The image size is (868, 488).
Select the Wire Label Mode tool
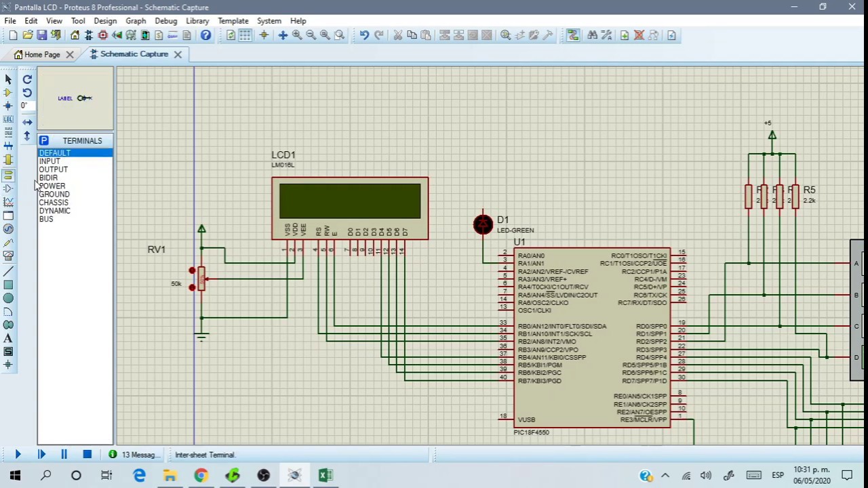pyautogui.click(x=8, y=119)
